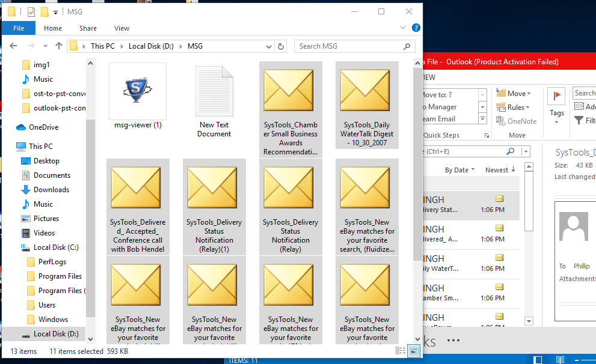
Task: Open Local Disk (D:) in navigation pane
Action: (49, 333)
